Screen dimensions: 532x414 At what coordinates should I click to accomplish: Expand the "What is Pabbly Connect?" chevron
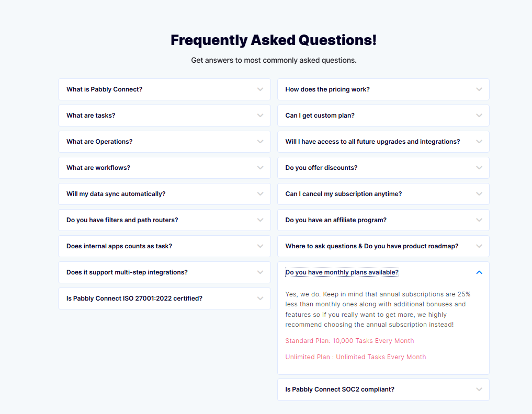tap(260, 89)
